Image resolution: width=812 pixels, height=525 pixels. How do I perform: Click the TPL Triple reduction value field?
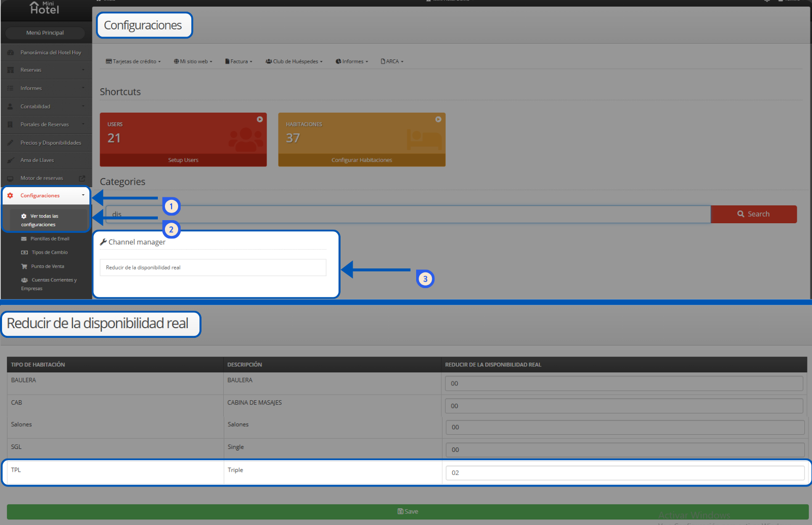point(625,473)
